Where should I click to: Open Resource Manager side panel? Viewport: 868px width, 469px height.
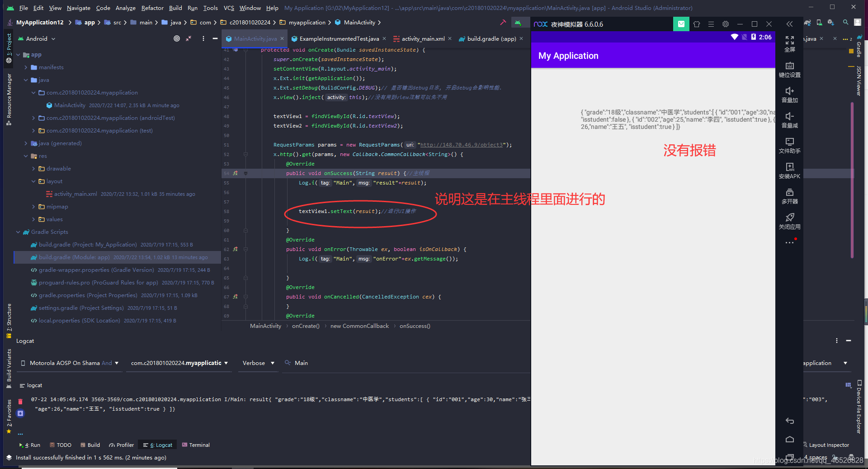[x=9, y=99]
